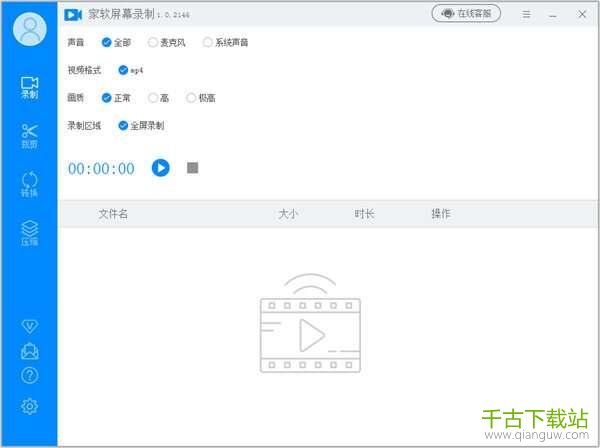Open the 裁剪 scissors tool
The image size is (600, 448).
pos(29,136)
